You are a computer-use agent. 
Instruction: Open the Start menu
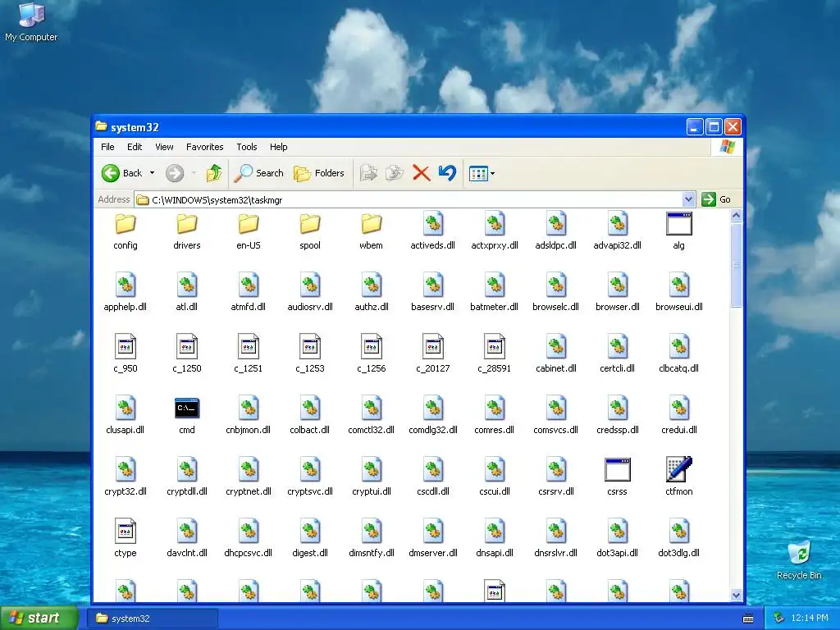point(39,618)
